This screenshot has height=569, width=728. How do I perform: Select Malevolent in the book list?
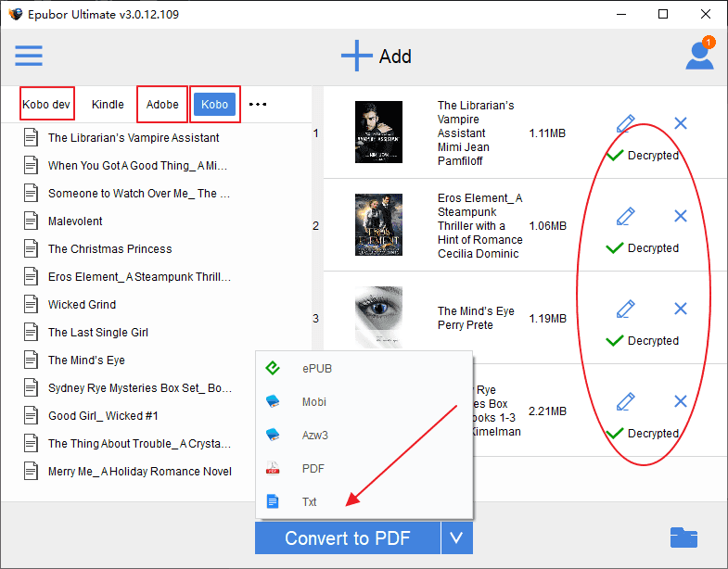[75, 221]
